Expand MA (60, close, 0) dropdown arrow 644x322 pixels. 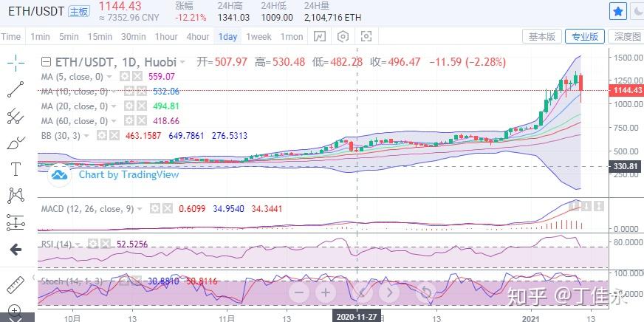coord(114,121)
